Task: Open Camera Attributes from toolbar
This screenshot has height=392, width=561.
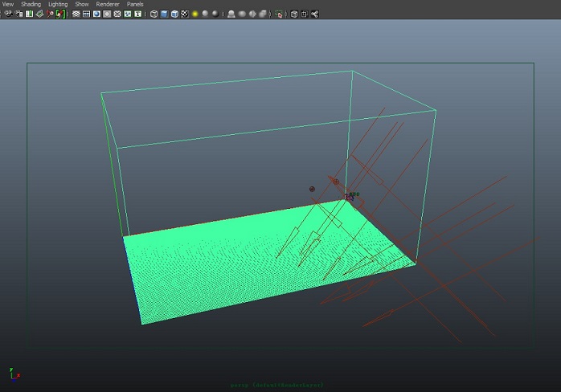Action: pyautogui.click(x=19, y=14)
